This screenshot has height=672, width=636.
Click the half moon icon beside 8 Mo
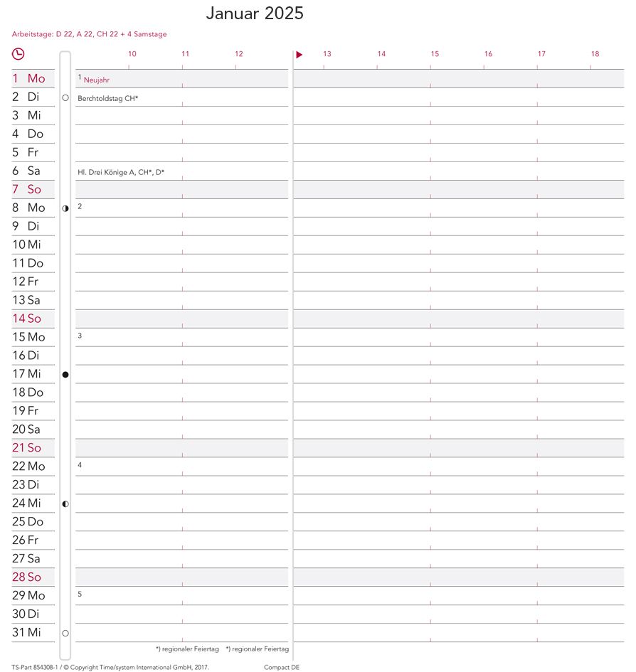[x=65, y=208]
